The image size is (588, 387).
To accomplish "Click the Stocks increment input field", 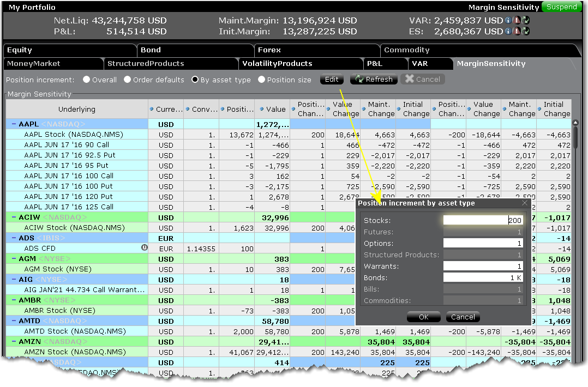I will coord(483,220).
